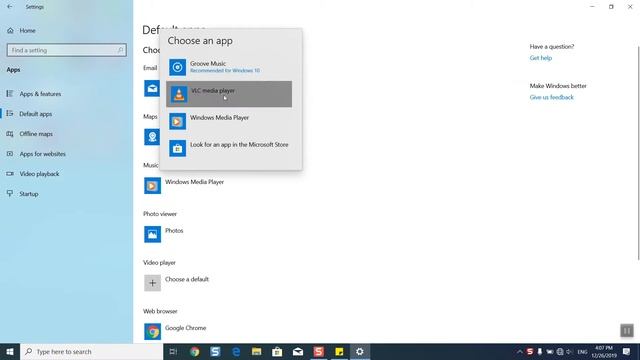
Task: Change the Web browser default Google Chrome
Action: point(176,331)
